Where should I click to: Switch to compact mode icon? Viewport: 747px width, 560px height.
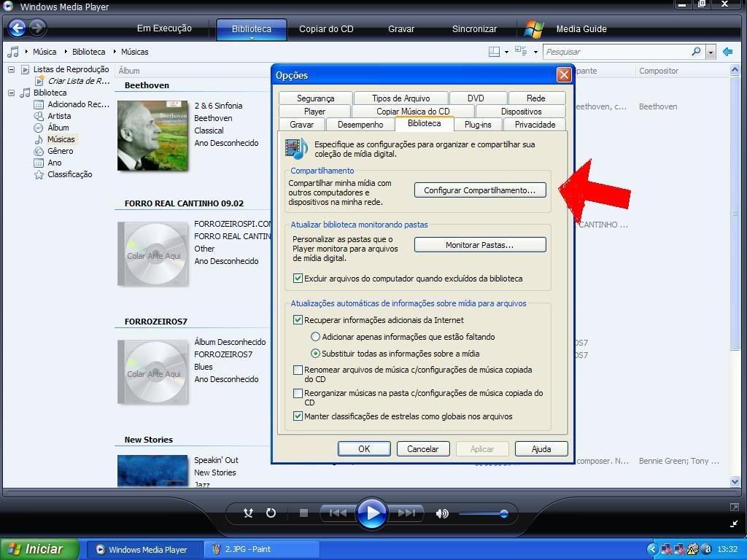[x=734, y=524]
